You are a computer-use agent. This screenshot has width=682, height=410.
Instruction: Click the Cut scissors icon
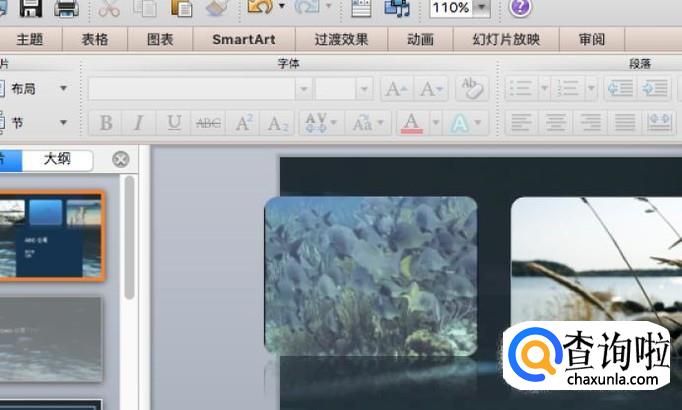(109, 9)
